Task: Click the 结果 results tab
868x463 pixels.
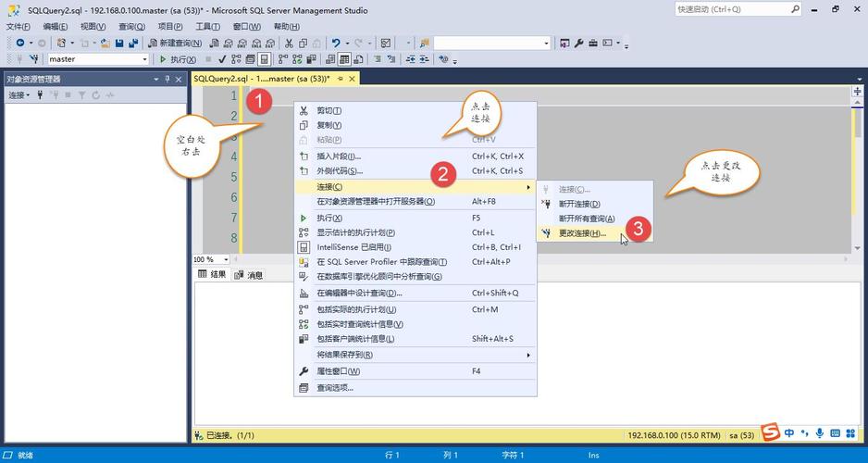Action: point(212,275)
